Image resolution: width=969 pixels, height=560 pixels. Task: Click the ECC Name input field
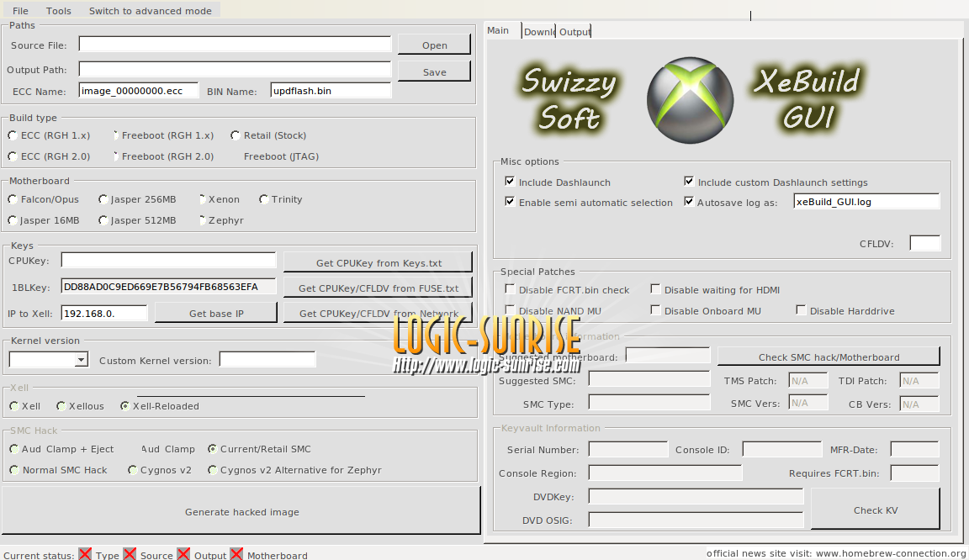tap(139, 90)
